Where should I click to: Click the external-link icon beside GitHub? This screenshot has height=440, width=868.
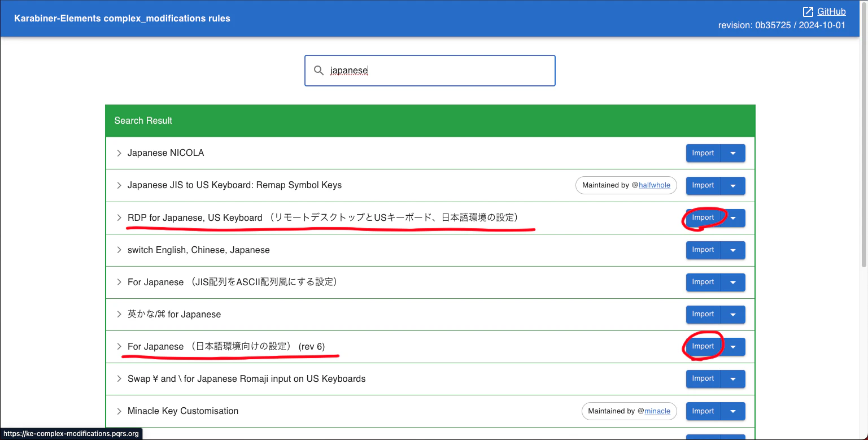click(x=808, y=11)
